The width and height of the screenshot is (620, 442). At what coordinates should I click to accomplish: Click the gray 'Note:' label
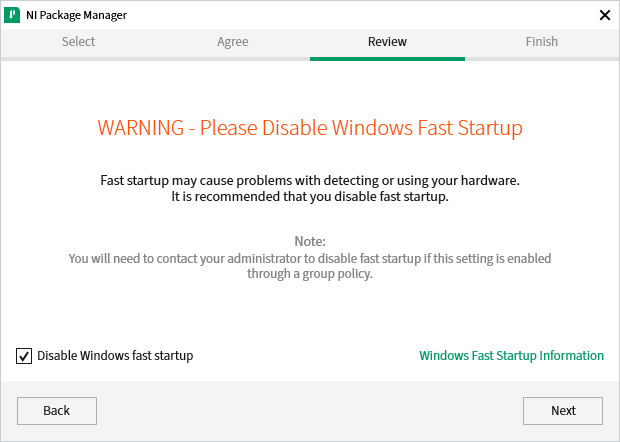(310, 242)
